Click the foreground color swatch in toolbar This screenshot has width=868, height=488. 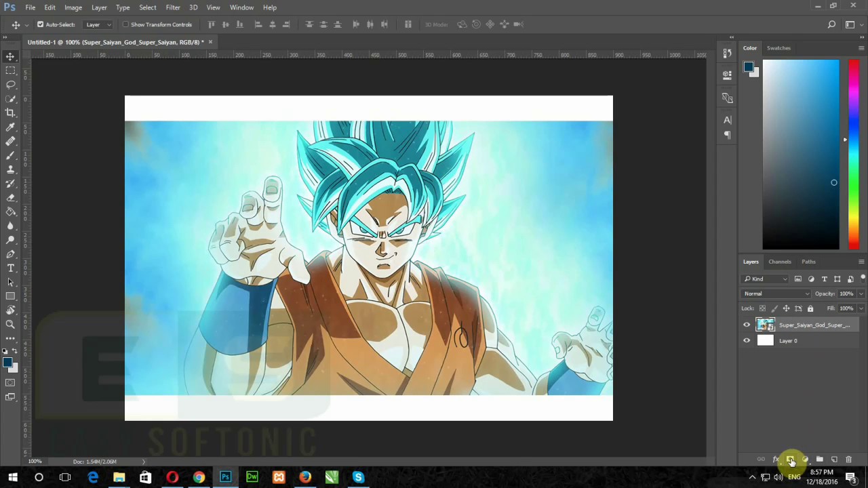(7, 363)
